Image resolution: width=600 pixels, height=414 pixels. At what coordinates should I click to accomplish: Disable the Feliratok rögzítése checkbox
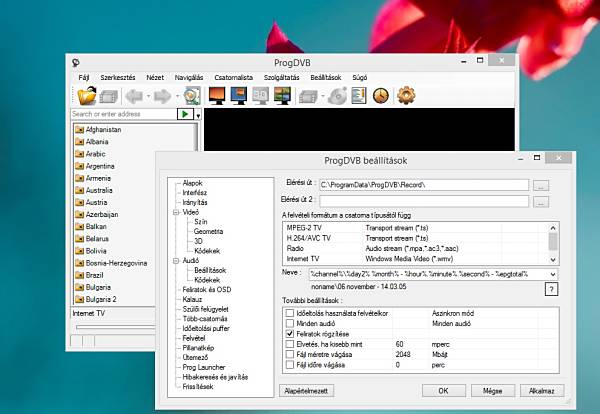[x=290, y=334]
